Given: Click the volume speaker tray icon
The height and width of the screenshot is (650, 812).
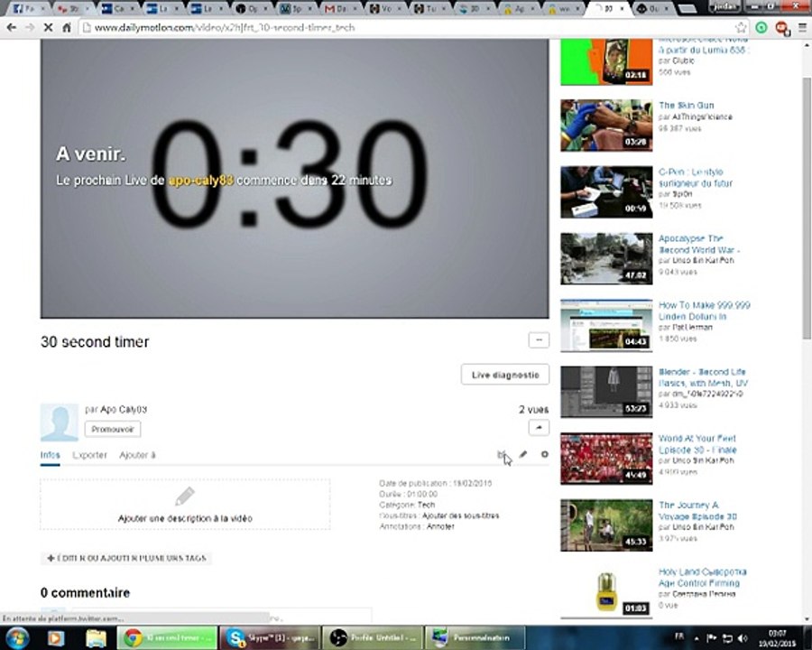Looking at the screenshot, I should [743, 638].
